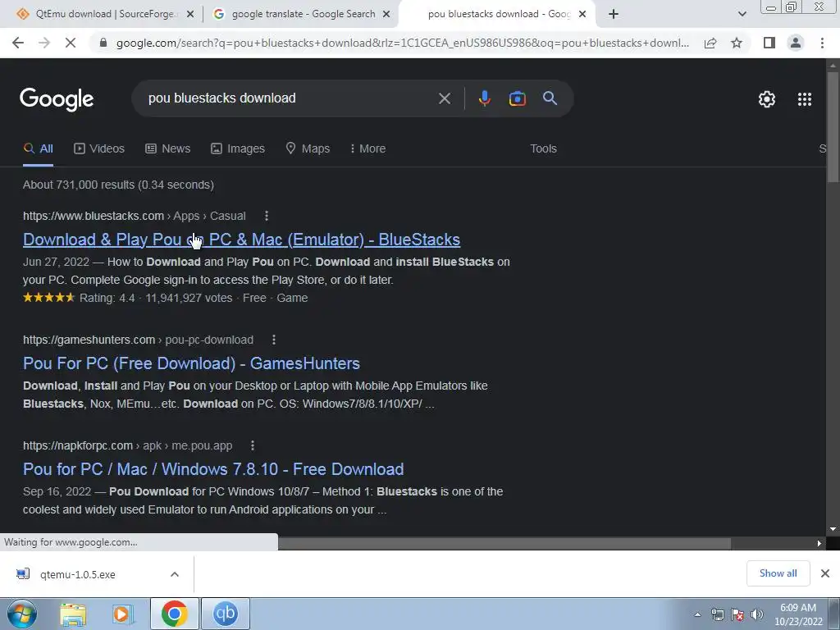This screenshot has height=630, width=840.
Task: Open Chrome profile avatar
Action: [x=796, y=43]
